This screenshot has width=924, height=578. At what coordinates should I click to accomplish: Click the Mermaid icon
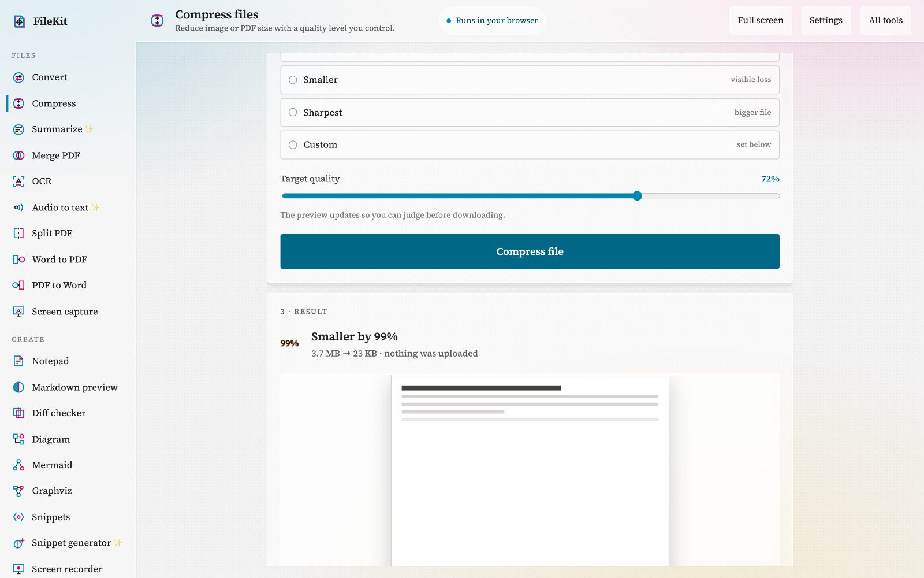pyautogui.click(x=18, y=465)
